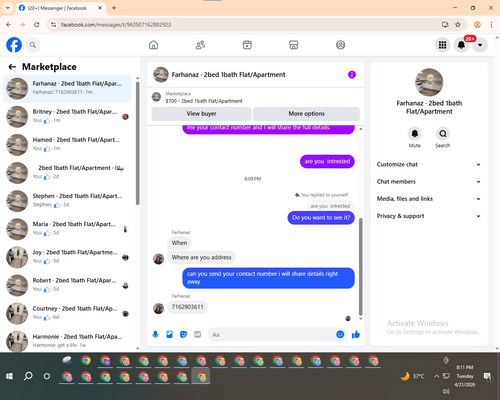Expand Media, files and links section
The height and width of the screenshot is (400, 500).
click(x=429, y=199)
